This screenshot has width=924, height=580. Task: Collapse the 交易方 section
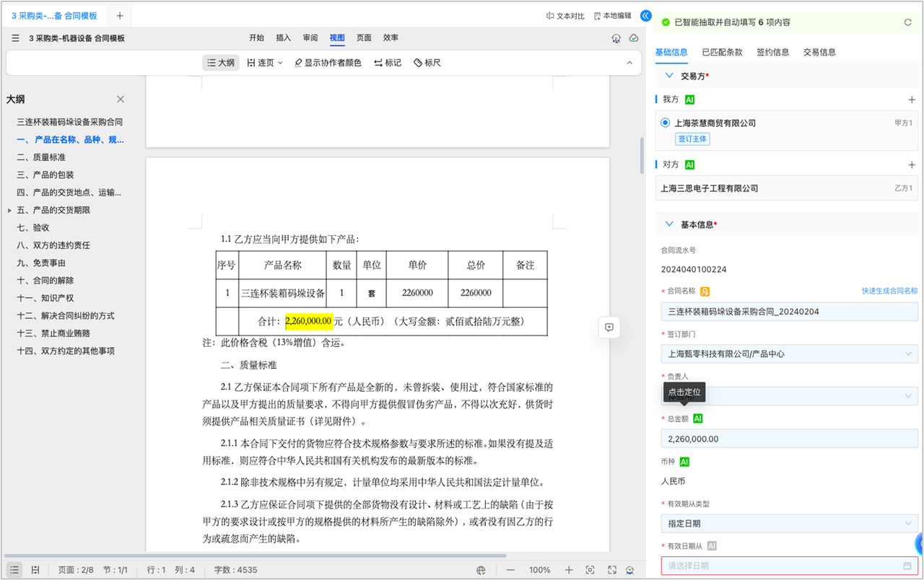coord(668,76)
